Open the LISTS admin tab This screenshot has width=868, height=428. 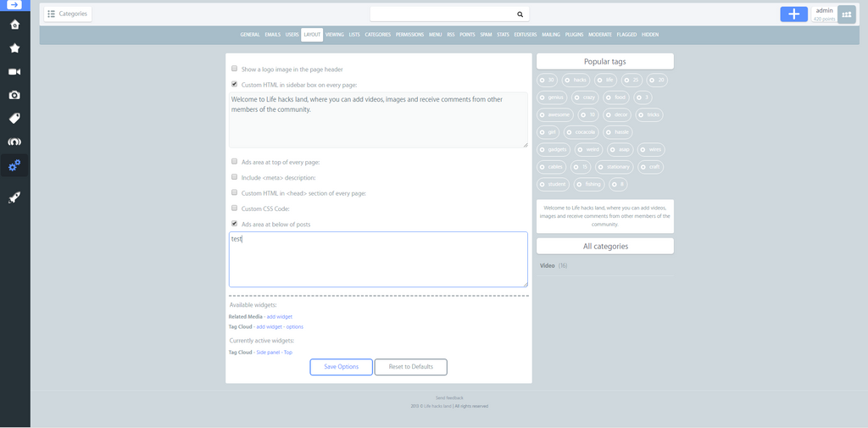tap(354, 35)
